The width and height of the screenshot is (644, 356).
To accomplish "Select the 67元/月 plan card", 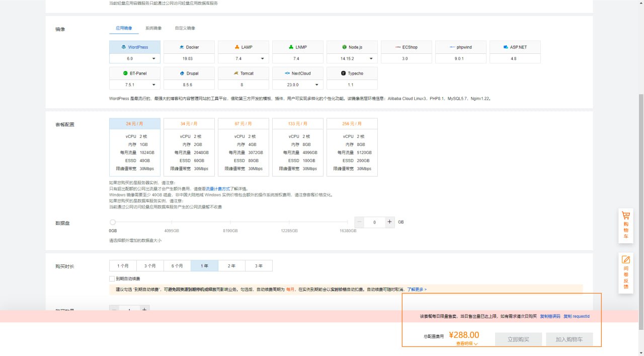I will (x=244, y=148).
